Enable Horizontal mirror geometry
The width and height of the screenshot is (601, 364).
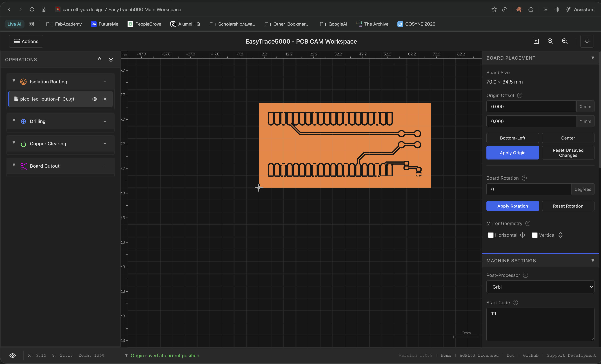point(491,235)
